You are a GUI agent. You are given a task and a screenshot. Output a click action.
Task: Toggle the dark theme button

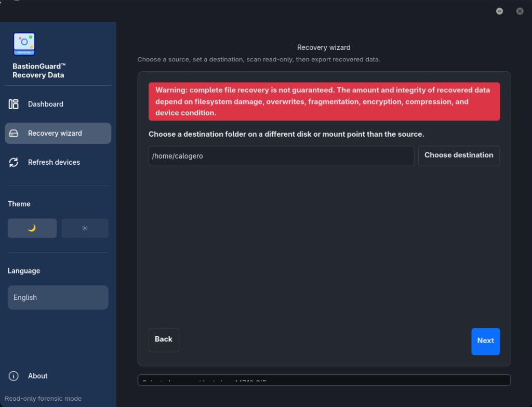click(32, 228)
